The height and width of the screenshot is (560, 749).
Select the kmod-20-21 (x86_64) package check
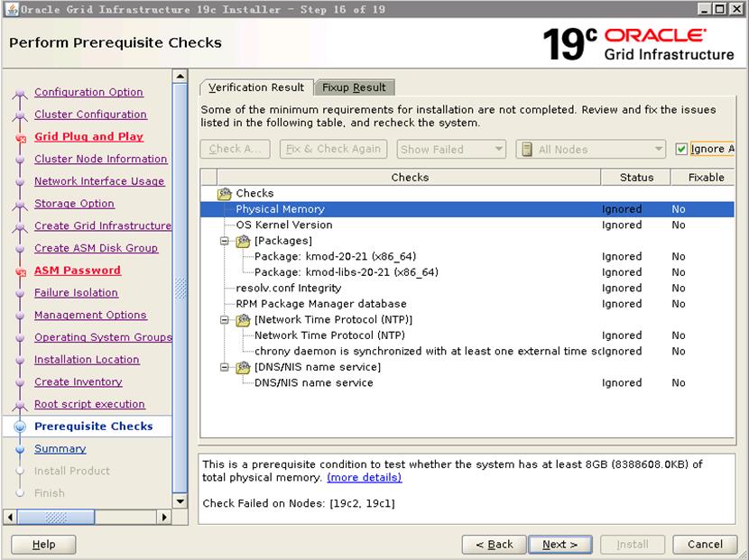point(467,256)
